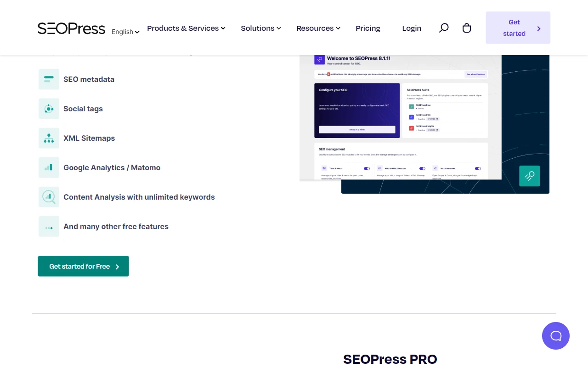
Task: Click the SEOPress PRO upgrade link
Action: [434, 119]
